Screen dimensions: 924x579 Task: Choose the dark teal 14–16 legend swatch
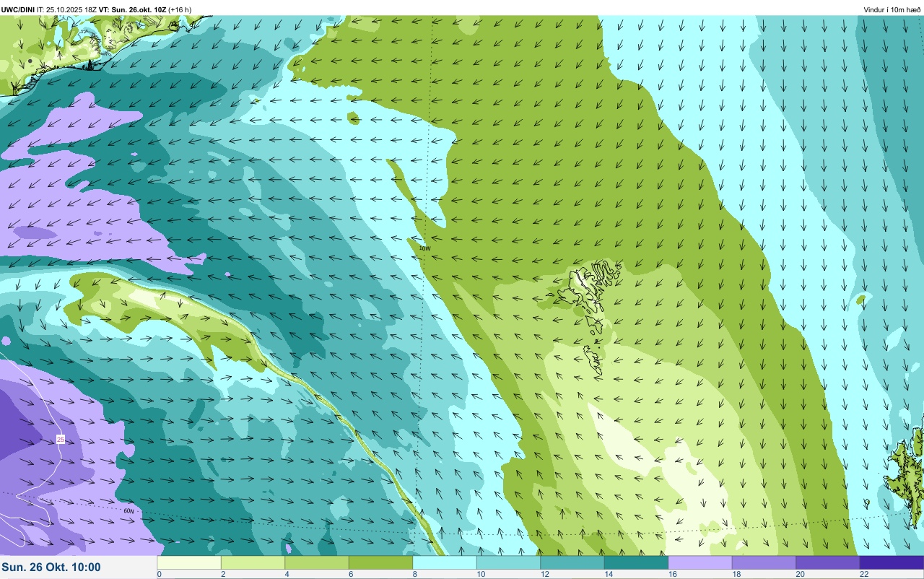pos(636,562)
